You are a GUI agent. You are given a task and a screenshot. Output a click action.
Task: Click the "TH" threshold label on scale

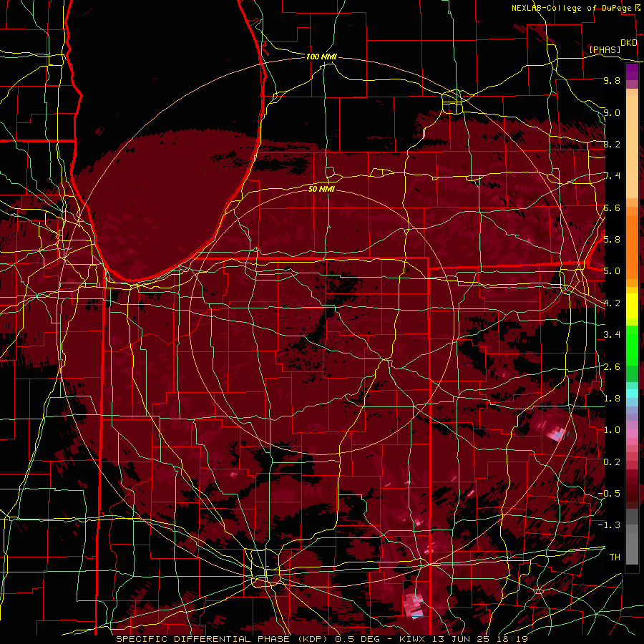(x=615, y=557)
